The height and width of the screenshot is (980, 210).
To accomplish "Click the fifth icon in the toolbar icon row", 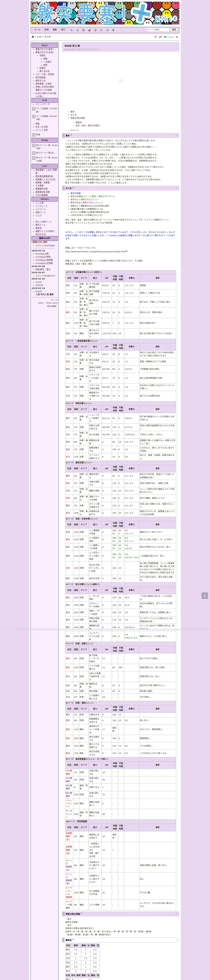I will pyautogui.click(x=95, y=30).
